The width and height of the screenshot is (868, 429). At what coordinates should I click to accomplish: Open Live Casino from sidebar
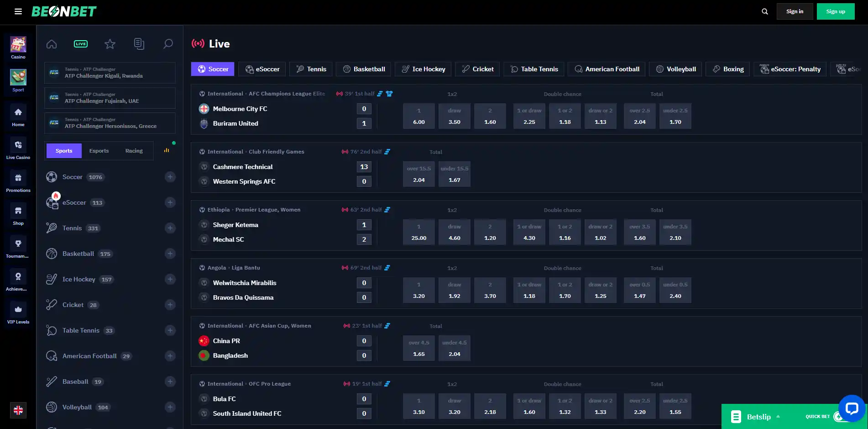tap(18, 149)
